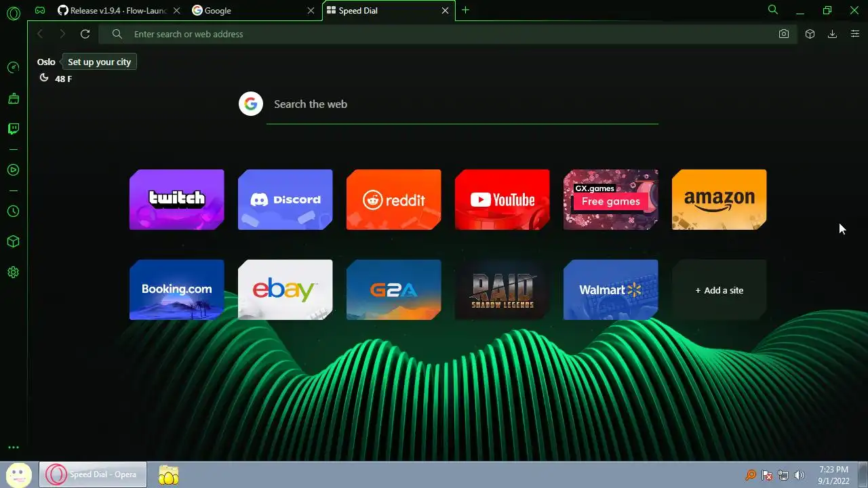Open Twitch panel in sidebar
The width and height of the screenshot is (868, 488).
click(x=13, y=129)
